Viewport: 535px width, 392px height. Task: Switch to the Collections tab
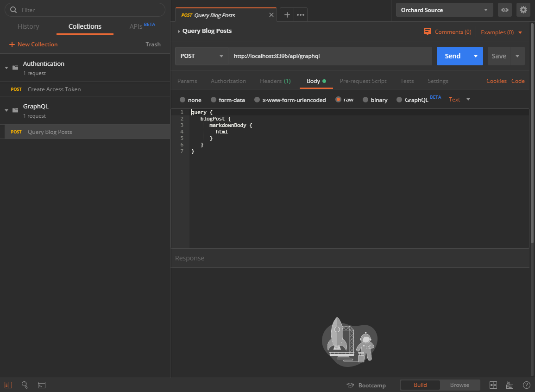click(85, 26)
